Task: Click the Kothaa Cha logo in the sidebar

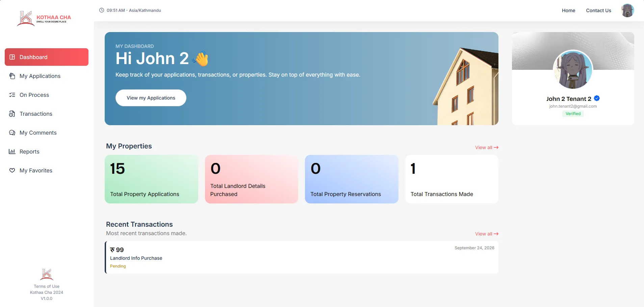Action: 44,18
